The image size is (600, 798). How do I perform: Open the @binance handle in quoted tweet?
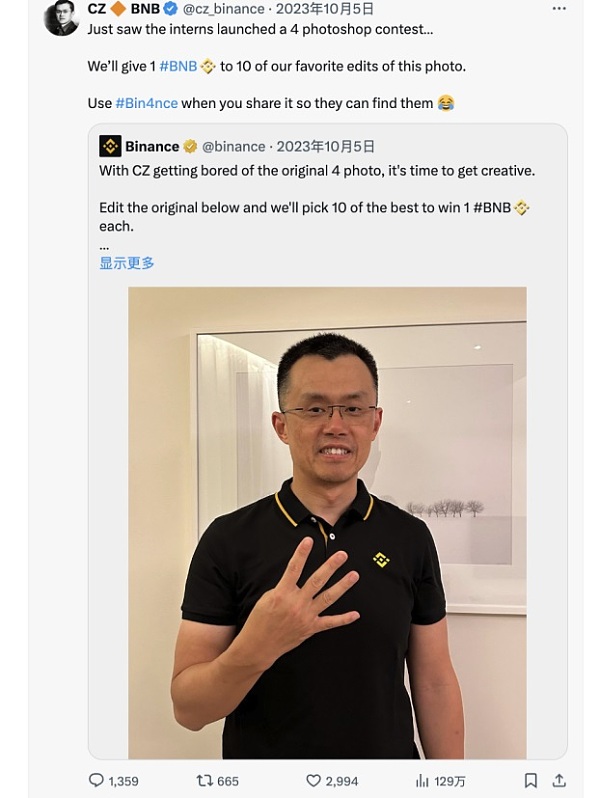234,147
